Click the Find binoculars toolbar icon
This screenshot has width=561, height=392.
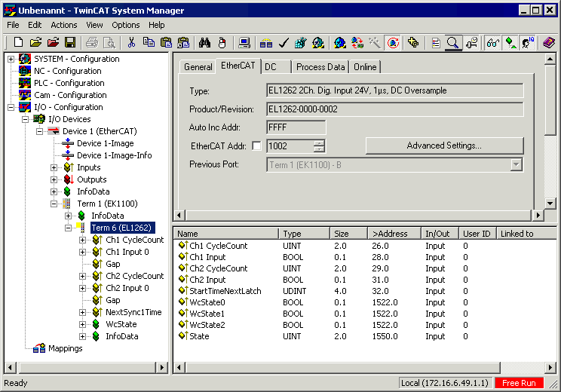coord(204,42)
